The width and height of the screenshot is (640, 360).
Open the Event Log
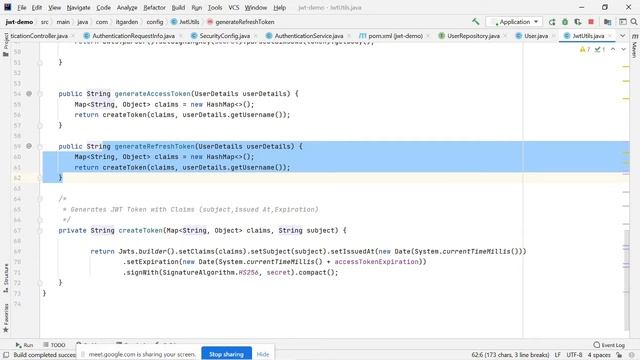point(609,345)
